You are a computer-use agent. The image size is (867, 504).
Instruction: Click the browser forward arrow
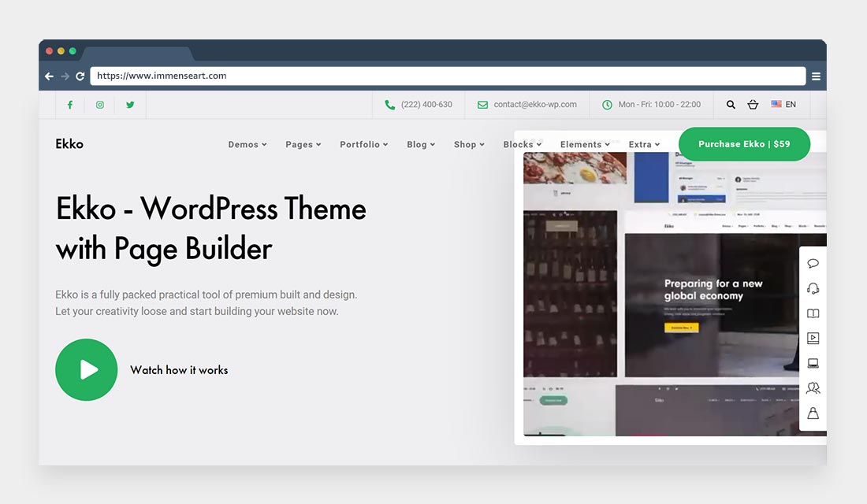[x=65, y=76]
